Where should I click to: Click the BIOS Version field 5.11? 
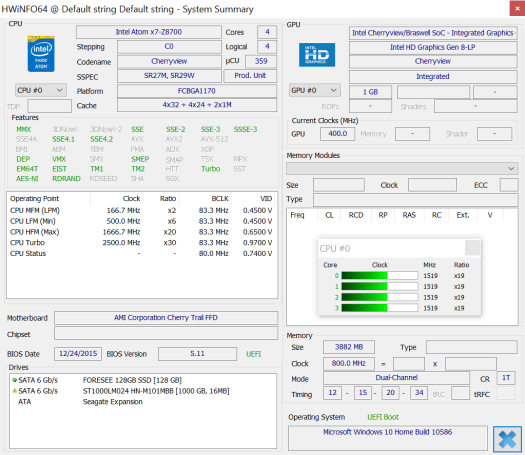coord(197,354)
